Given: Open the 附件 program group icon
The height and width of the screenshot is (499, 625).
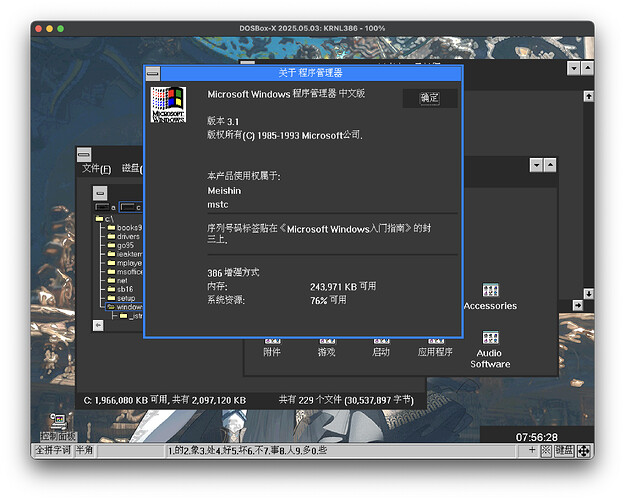Looking at the screenshot, I should coord(272,346).
